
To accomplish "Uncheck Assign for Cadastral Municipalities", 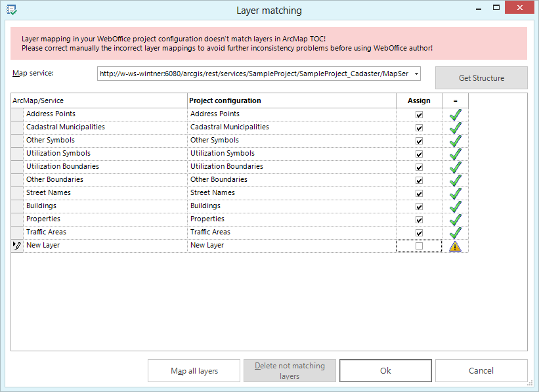I will coord(419,127).
